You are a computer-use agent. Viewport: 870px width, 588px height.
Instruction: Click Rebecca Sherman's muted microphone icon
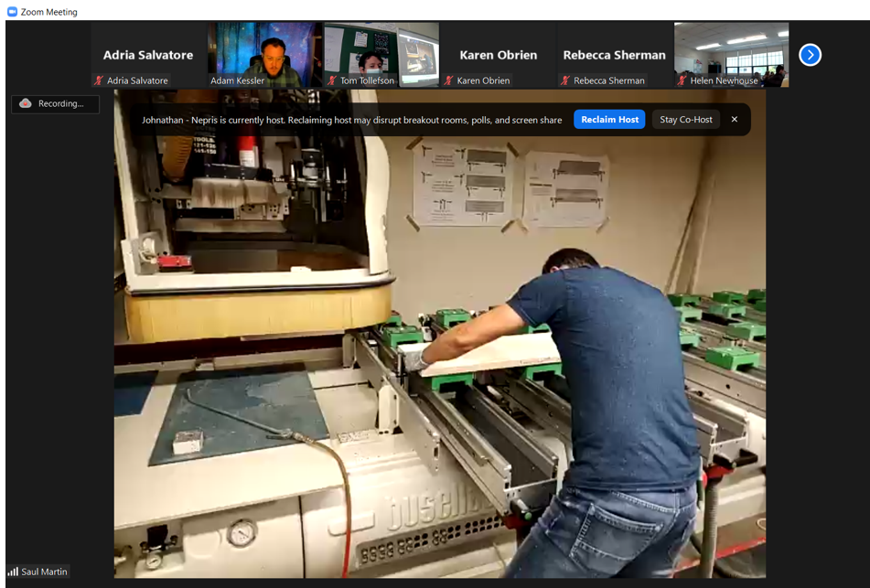tap(565, 80)
